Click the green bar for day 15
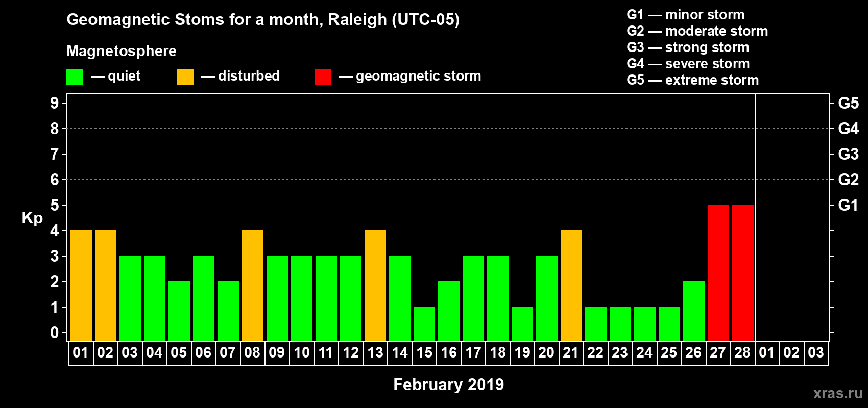This screenshot has width=868, height=408. click(x=424, y=324)
